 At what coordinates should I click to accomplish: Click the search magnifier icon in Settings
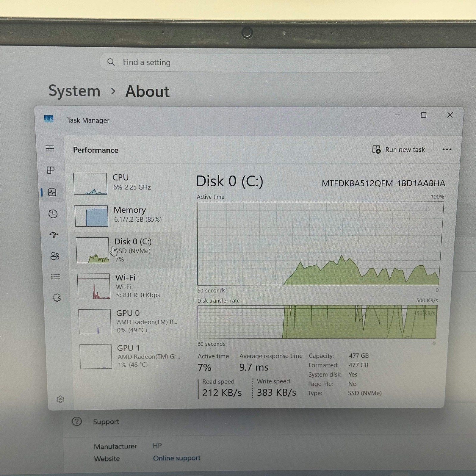111,62
